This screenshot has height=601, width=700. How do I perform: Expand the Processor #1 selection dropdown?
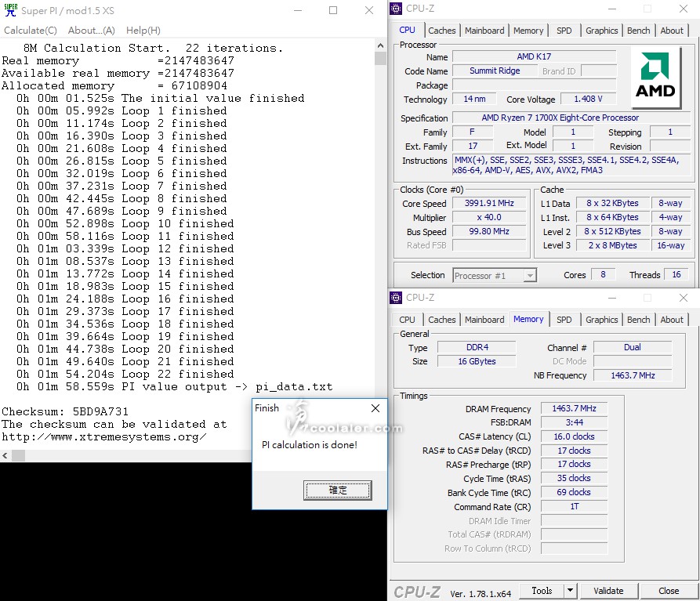[x=530, y=276]
